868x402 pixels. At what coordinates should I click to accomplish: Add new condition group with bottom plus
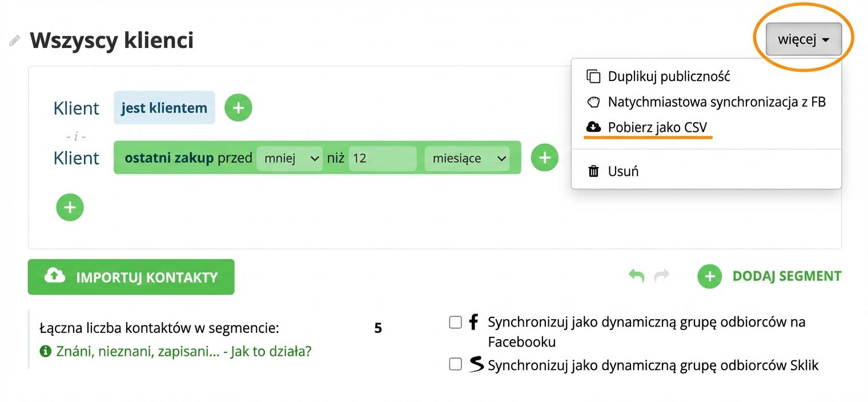click(x=70, y=207)
